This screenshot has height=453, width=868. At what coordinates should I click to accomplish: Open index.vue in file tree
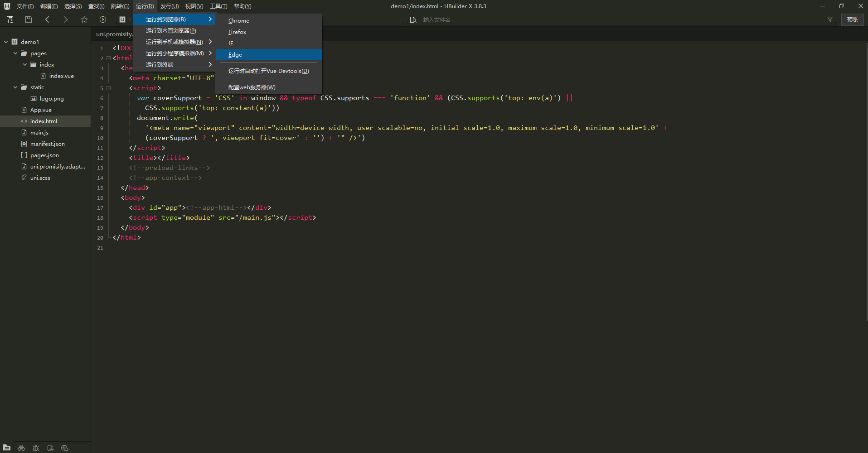click(61, 76)
